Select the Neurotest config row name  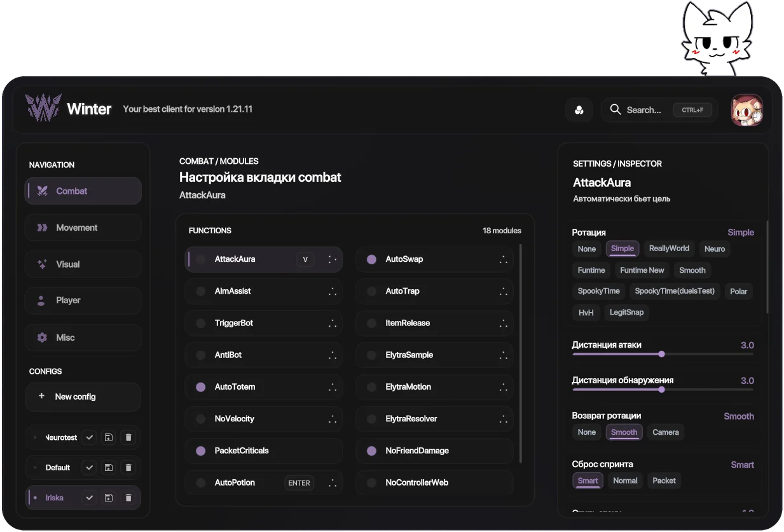point(62,437)
